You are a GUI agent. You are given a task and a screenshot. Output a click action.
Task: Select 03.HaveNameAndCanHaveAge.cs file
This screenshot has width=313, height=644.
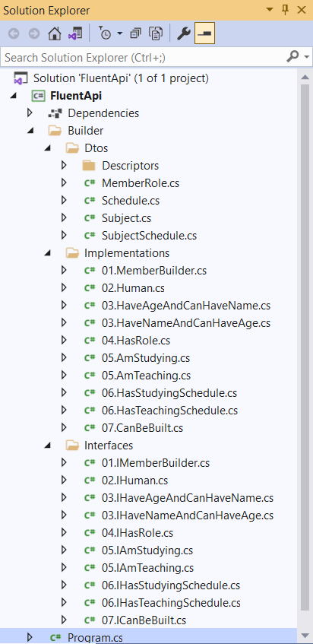(186, 323)
